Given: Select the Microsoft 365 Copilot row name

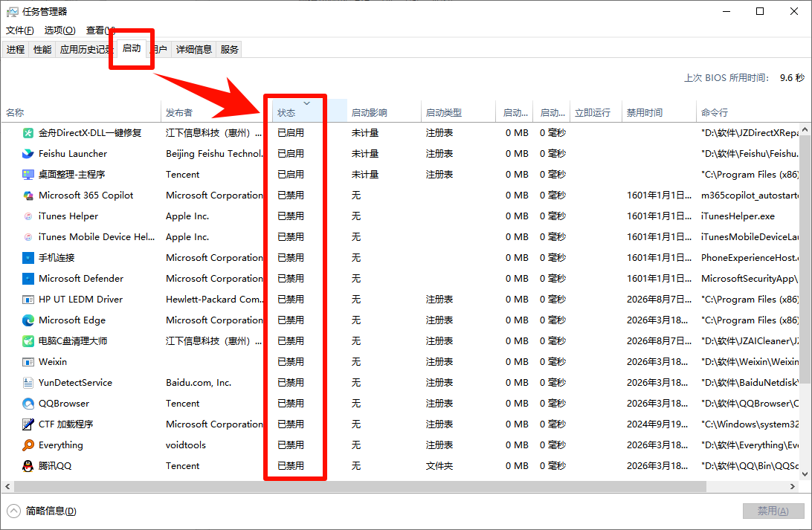Looking at the screenshot, I should pos(86,195).
